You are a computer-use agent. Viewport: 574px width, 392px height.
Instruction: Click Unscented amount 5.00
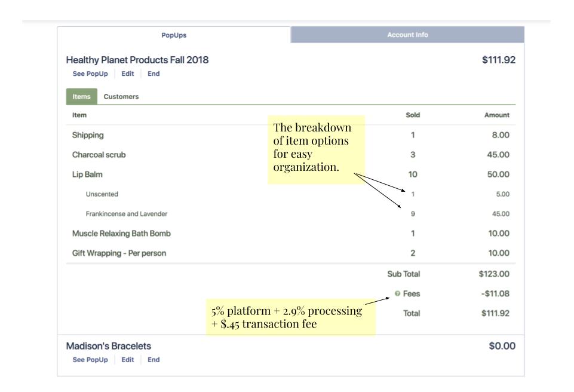click(502, 194)
